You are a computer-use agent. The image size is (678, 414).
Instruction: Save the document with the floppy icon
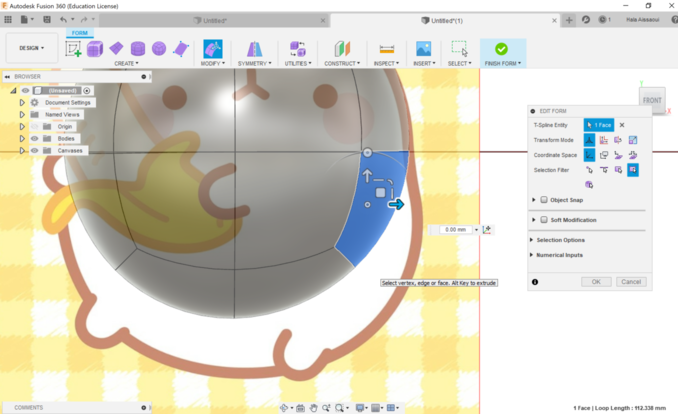47,19
